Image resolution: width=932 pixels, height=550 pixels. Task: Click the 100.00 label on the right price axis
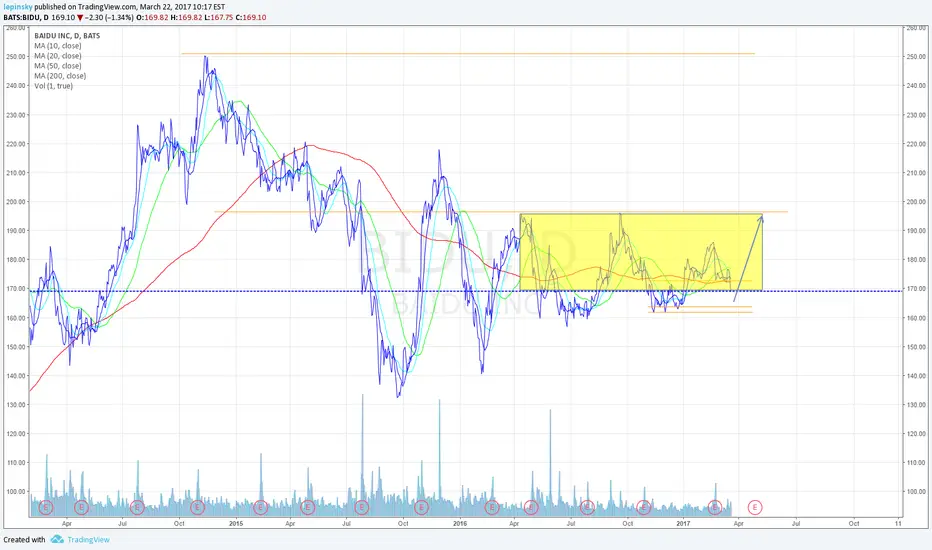point(916,492)
